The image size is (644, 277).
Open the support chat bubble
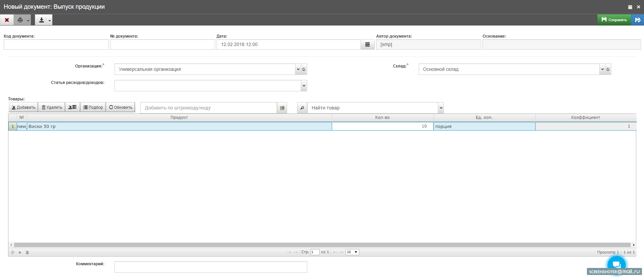click(x=616, y=264)
